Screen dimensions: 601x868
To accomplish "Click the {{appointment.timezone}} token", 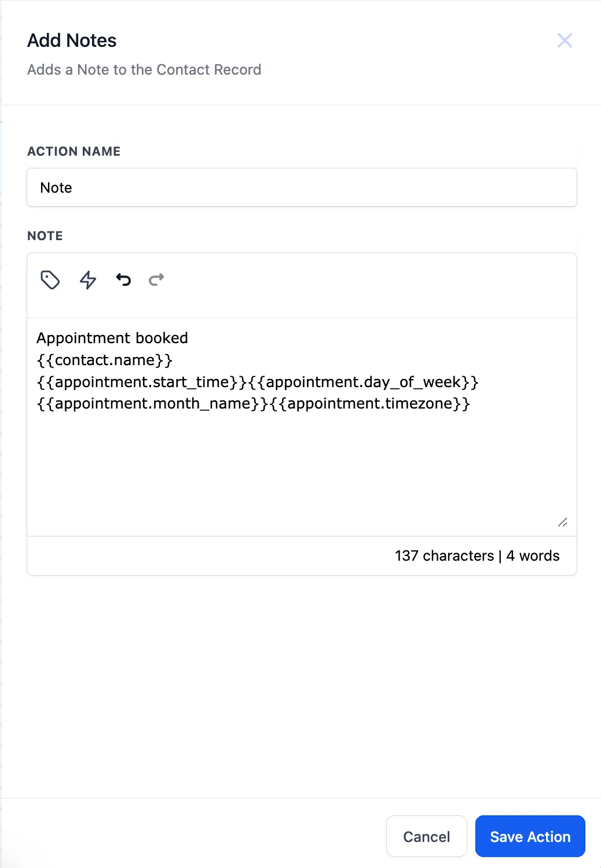I will tap(370, 403).
